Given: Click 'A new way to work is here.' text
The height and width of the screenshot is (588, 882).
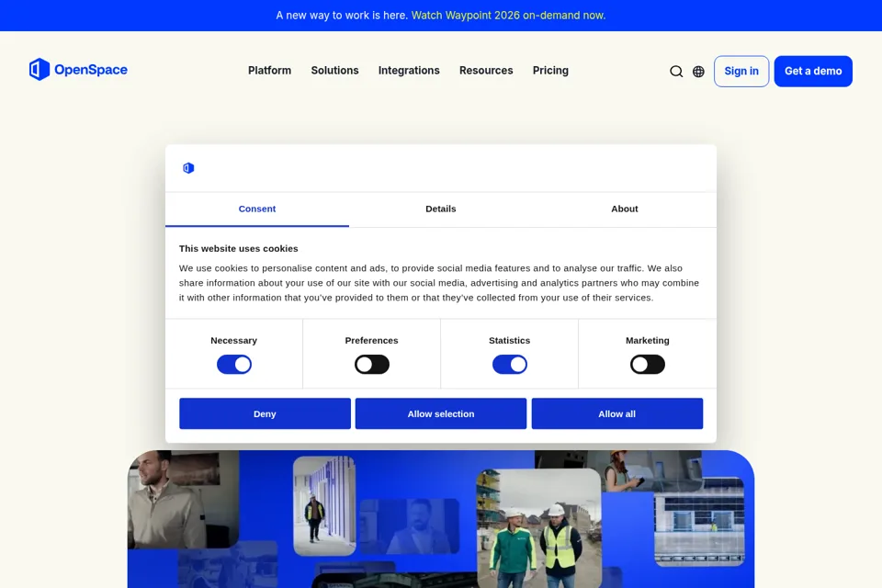Looking at the screenshot, I should pyautogui.click(x=342, y=16).
